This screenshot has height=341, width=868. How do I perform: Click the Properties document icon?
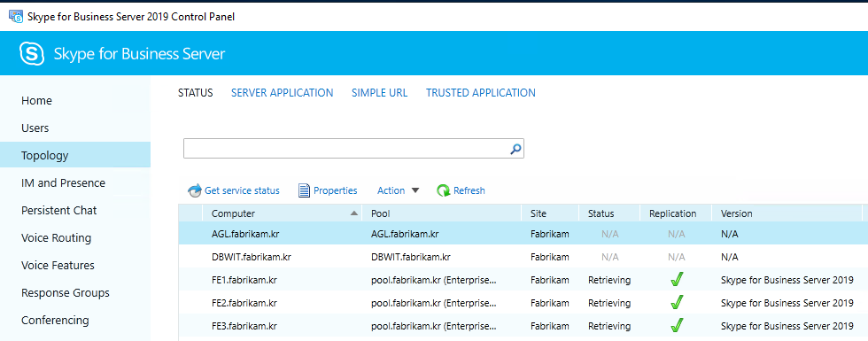coord(304,191)
